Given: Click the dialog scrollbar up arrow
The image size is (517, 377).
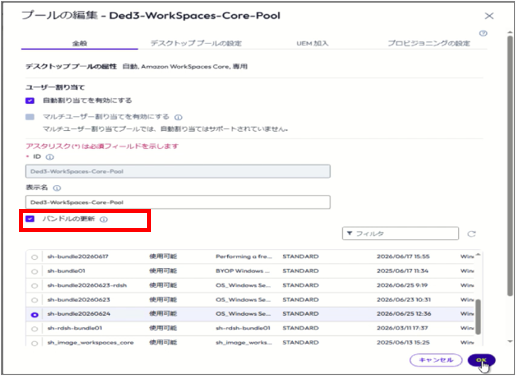Looking at the screenshot, I should 510,32.
